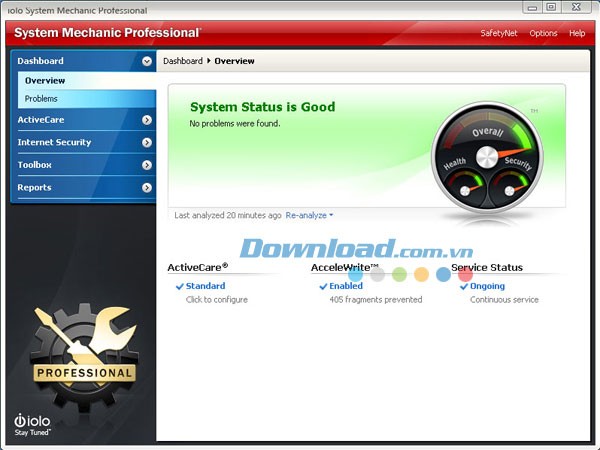Click 'Continuous service' text
Image resolution: width=600 pixels, height=450 pixels.
coord(504,300)
